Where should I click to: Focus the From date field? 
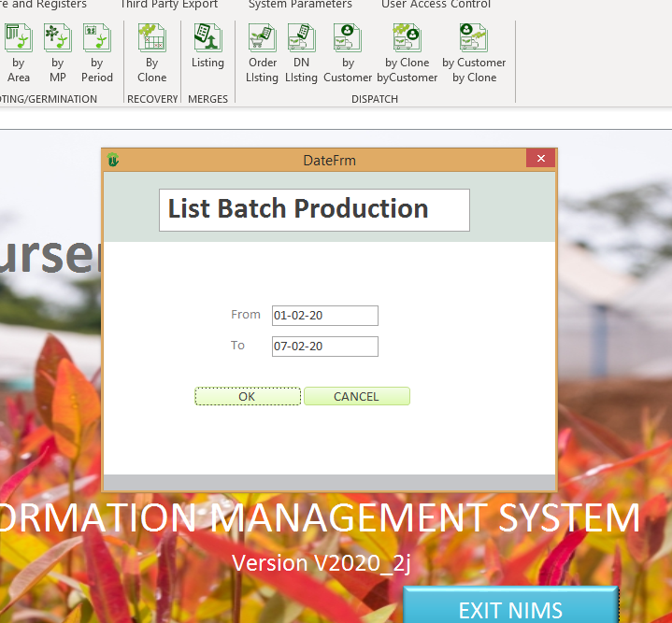coord(324,316)
